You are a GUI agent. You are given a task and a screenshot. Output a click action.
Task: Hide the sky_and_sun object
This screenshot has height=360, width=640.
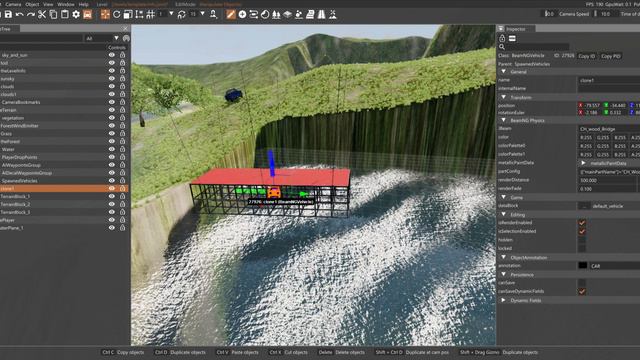pyautogui.click(x=112, y=55)
